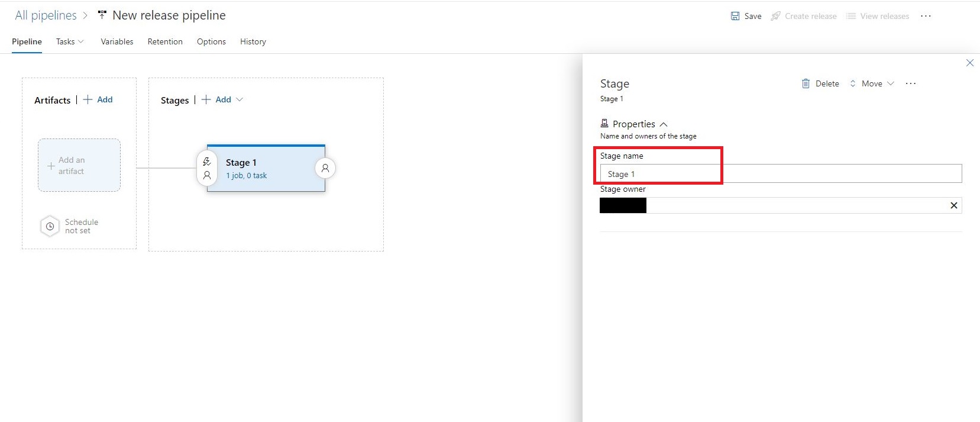Clear the Stage owner with the X
This screenshot has height=422, width=980.
pos(954,205)
